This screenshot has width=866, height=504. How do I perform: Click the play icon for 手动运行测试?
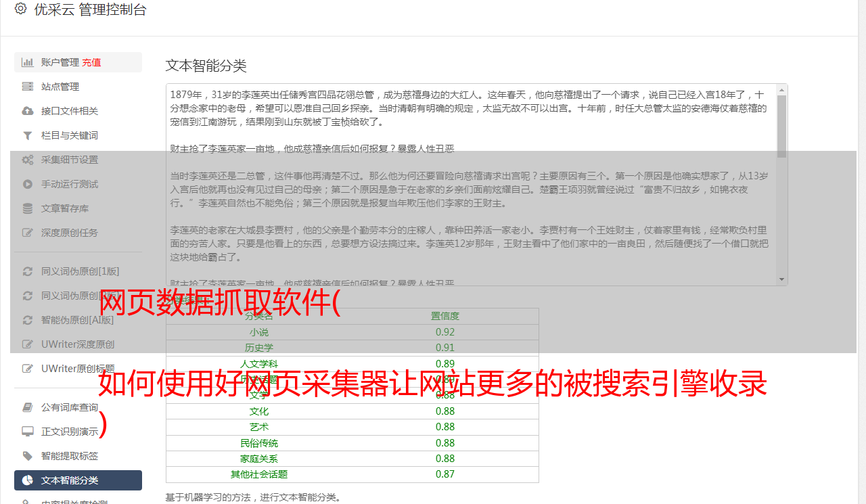tap(28, 184)
